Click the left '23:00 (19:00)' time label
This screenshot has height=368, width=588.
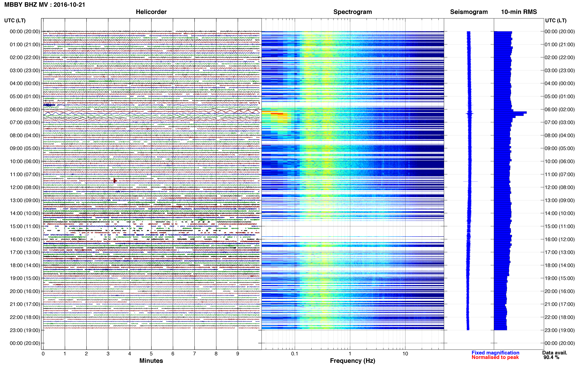tap(25, 330)
